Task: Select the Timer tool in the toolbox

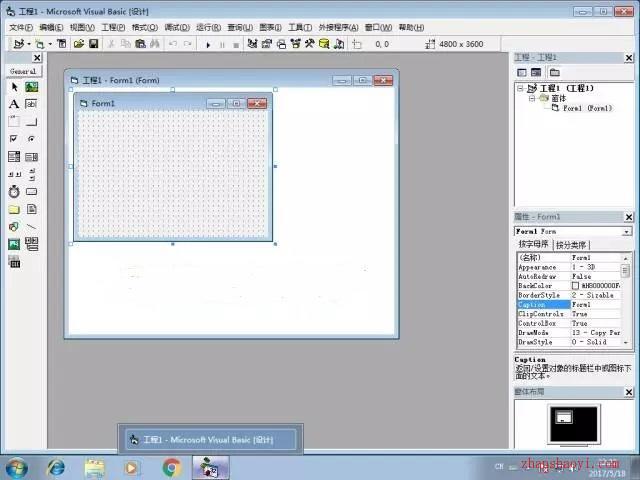Action: pyautogui.click(x=14, y=191)
